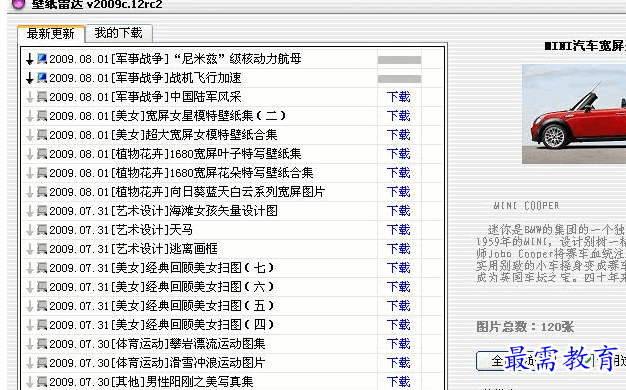Download 1680宽屏叶子特写壁纸集
This screenshot has height=390, width=626.
[x=398, y=154]
